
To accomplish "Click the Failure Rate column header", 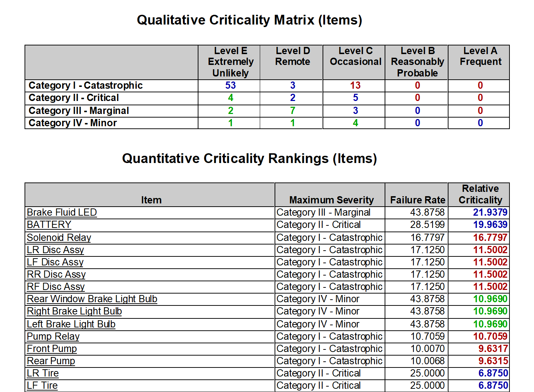I will pos(418,200).
